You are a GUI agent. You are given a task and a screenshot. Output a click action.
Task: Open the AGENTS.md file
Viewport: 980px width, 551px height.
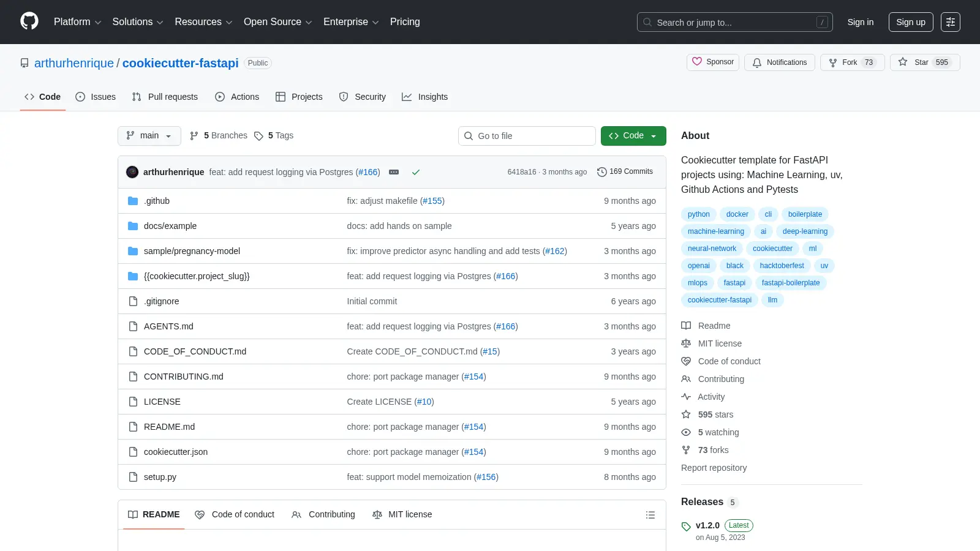(168, 326)
